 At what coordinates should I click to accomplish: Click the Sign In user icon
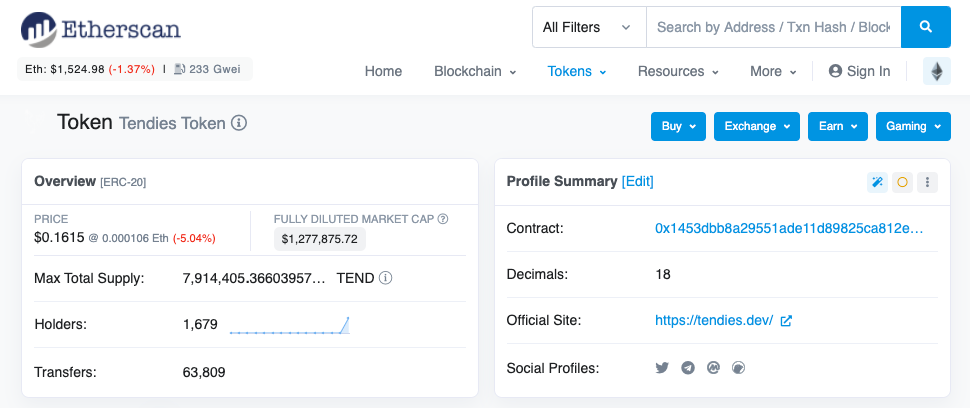tap(835, 71)
